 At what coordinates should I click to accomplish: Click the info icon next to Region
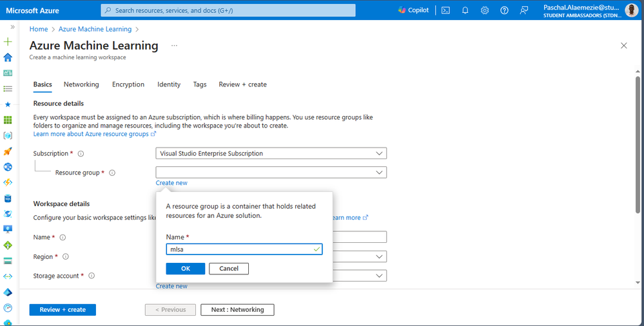pyautogui.click(x=65, y=256)
